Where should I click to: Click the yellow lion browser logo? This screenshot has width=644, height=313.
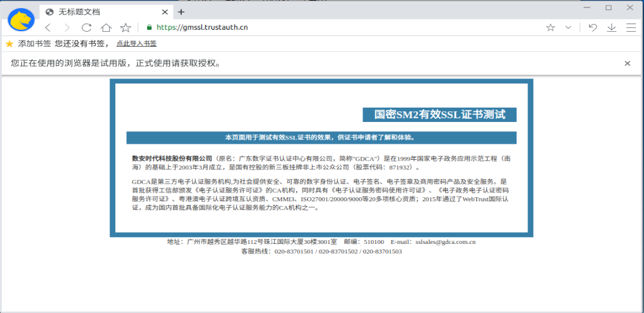(21, 19)
